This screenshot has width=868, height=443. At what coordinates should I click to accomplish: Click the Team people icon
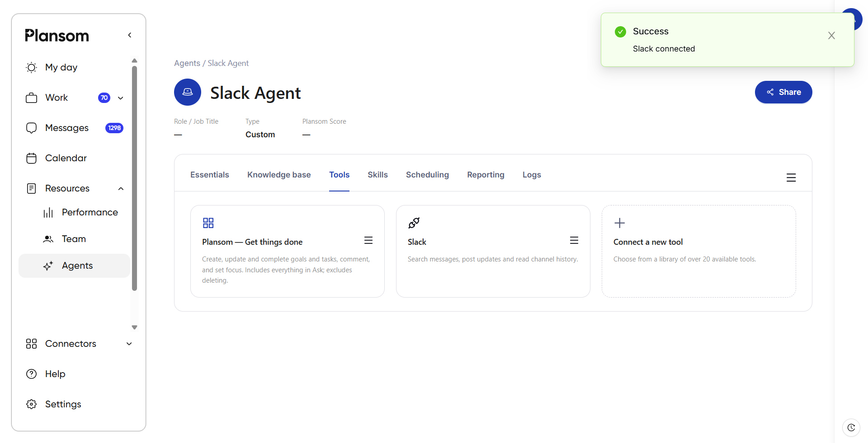click(48, 239)
